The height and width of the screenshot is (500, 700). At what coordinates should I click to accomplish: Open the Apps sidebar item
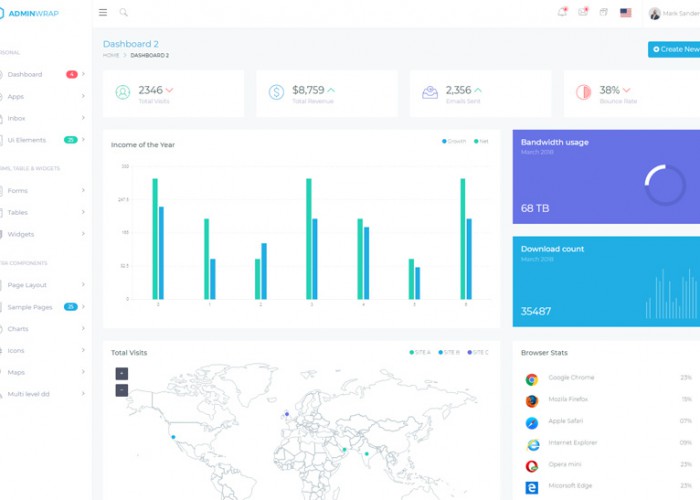16,96
